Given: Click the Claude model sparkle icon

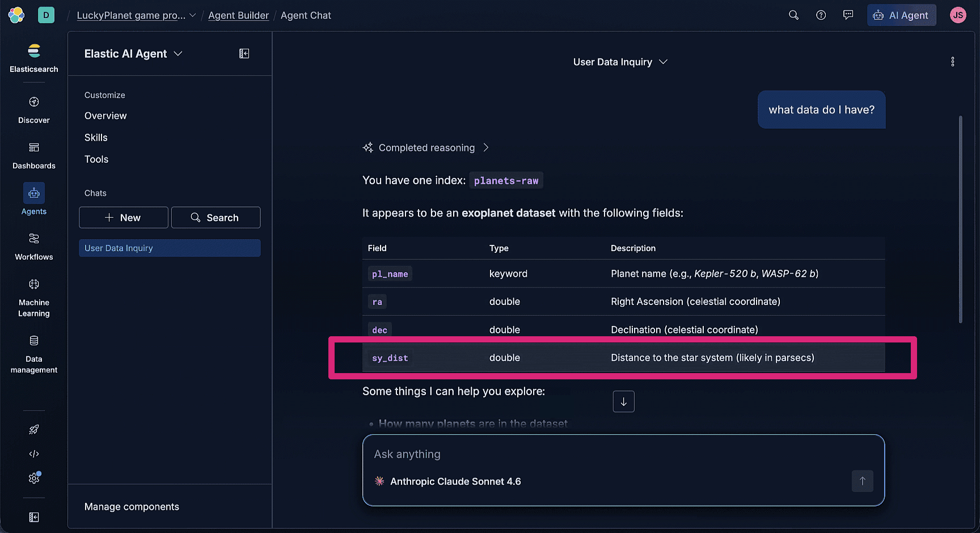Looking at the screenshot, I should pyautogui.click(x=379, y=481).
